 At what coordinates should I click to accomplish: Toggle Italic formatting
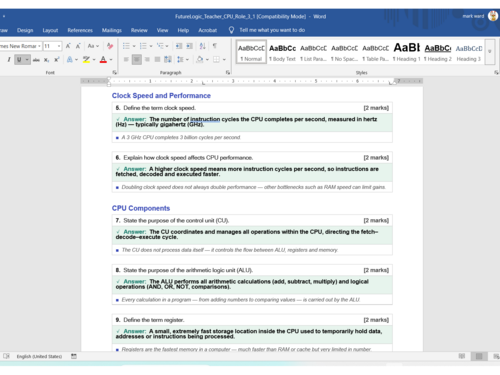9,60
